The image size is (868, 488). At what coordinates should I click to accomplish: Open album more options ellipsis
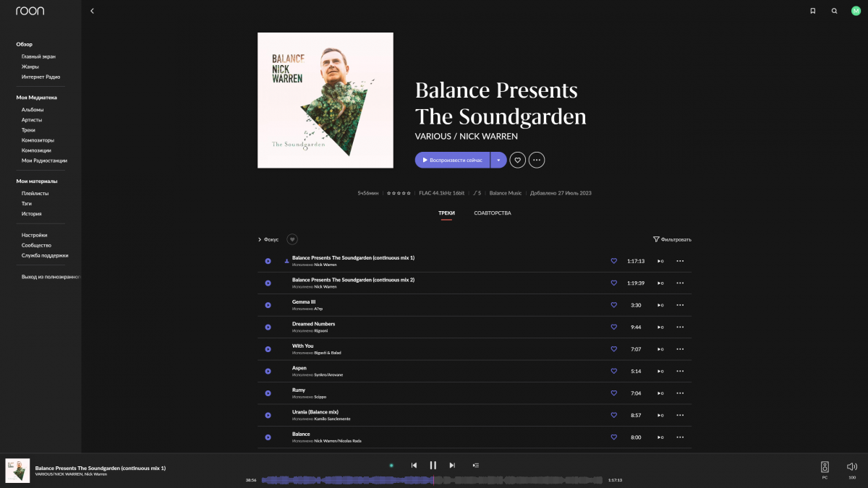pos(537,160)
